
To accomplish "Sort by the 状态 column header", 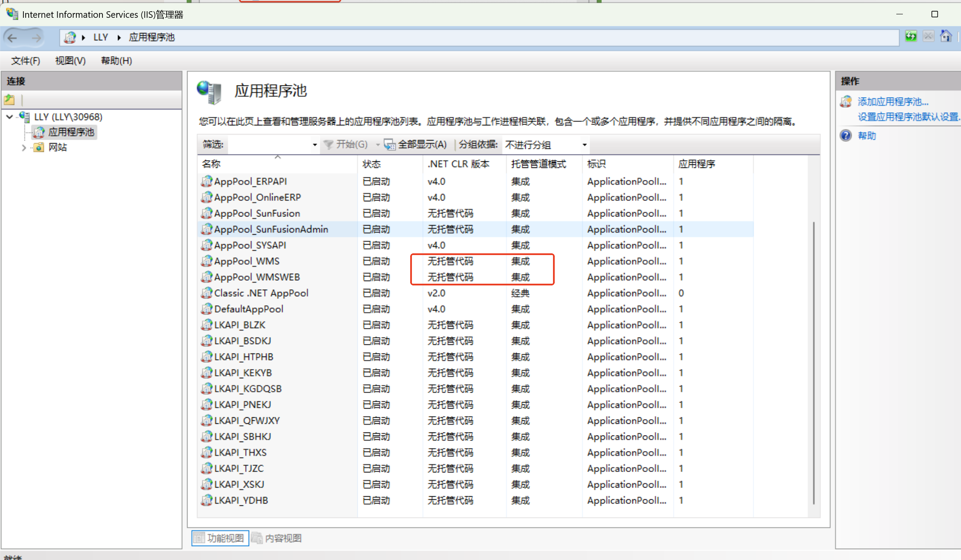I will (x=390, y=164).
